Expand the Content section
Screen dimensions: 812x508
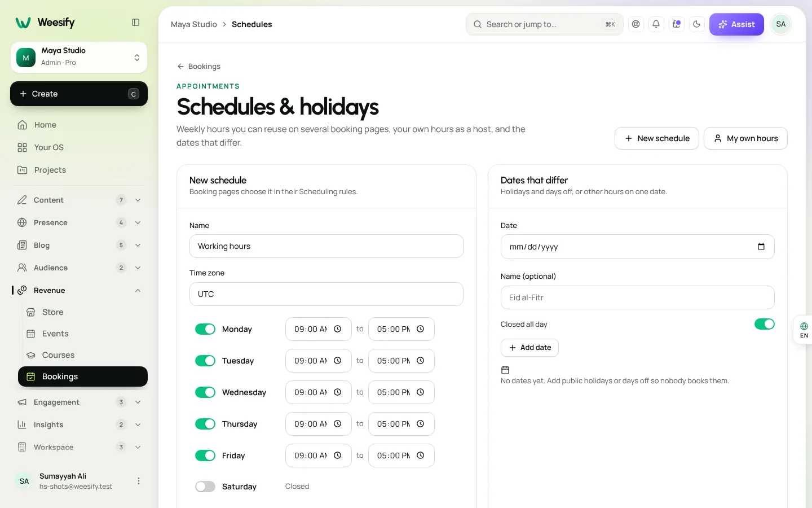79,200
